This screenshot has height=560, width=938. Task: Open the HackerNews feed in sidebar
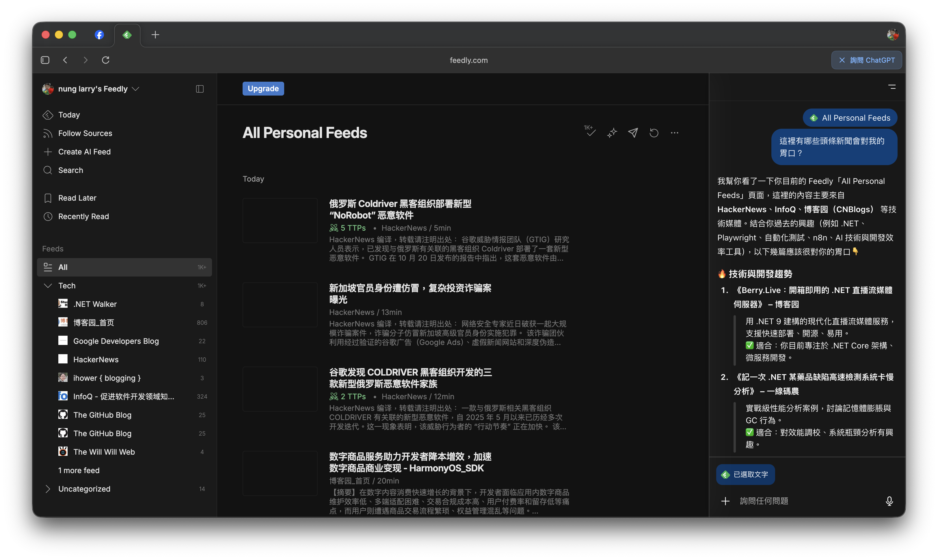click(x=96, y=359)
